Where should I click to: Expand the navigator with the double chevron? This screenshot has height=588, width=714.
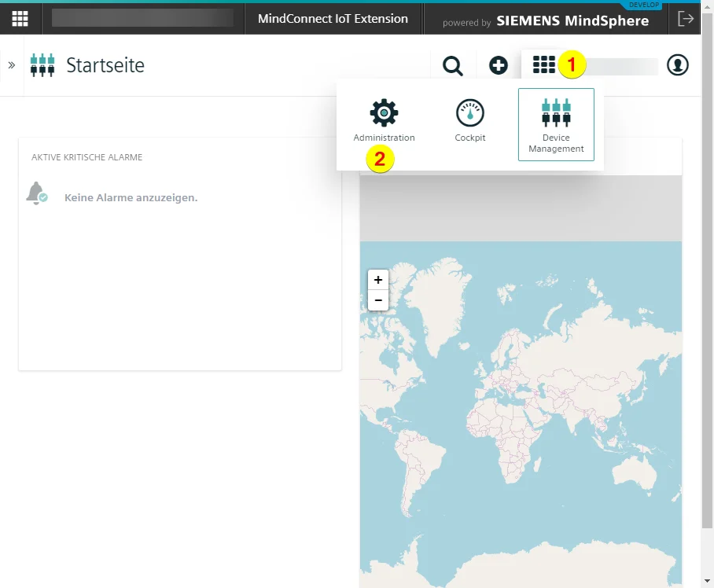pyautogui.click(x=12, y=65)
